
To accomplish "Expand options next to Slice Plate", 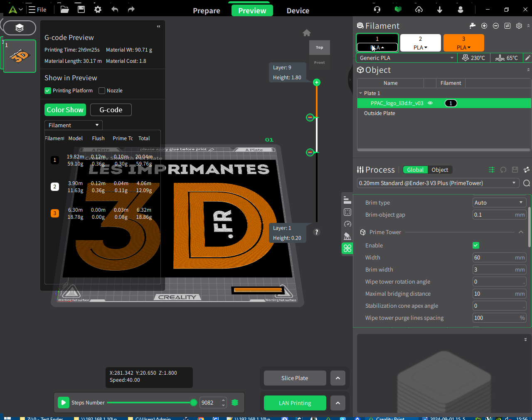I will (x=338, y=378).
